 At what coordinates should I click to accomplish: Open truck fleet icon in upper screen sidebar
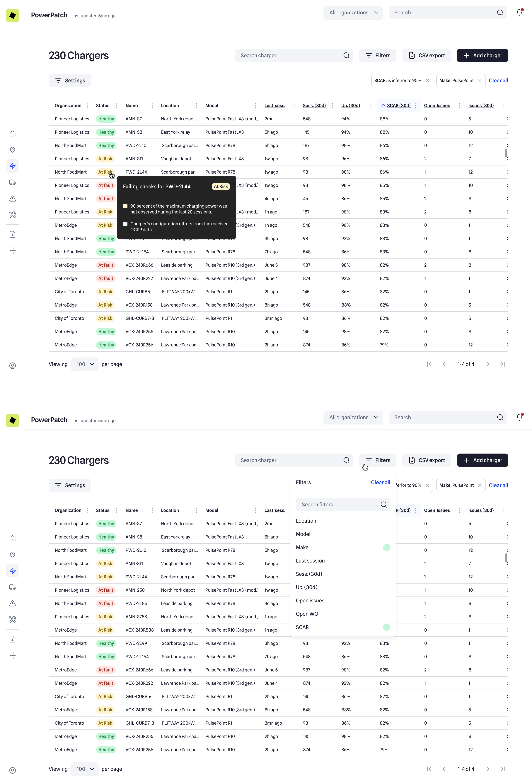pyautogui.click(x=12, y=182)
